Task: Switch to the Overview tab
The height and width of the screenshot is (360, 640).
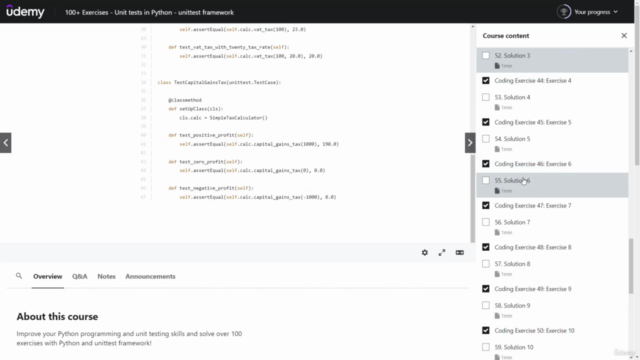Action: tap(48, 276)
